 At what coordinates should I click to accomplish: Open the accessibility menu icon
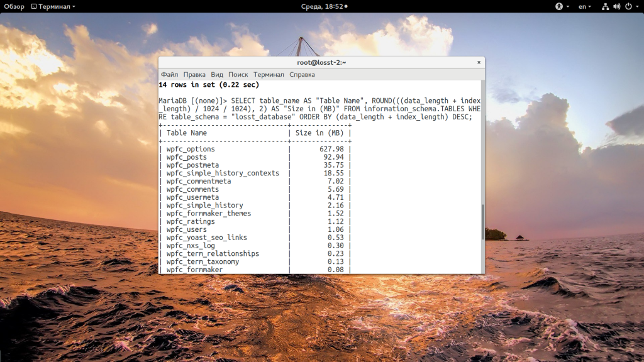coord(558,6)
